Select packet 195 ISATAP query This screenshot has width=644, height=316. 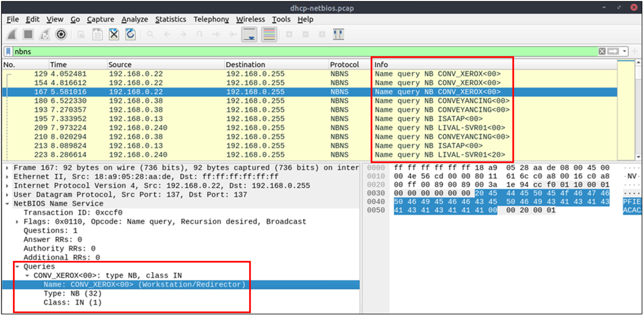(x=309, y=119)
